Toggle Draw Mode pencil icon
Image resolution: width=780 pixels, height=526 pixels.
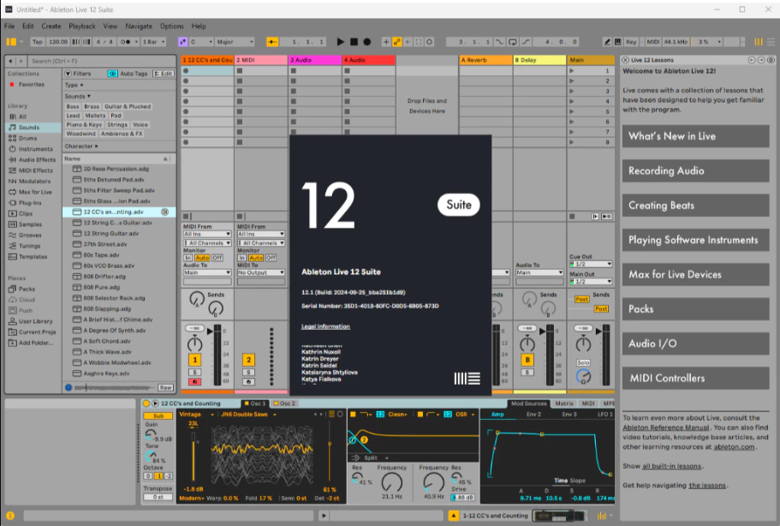click(x=607, y=42)
